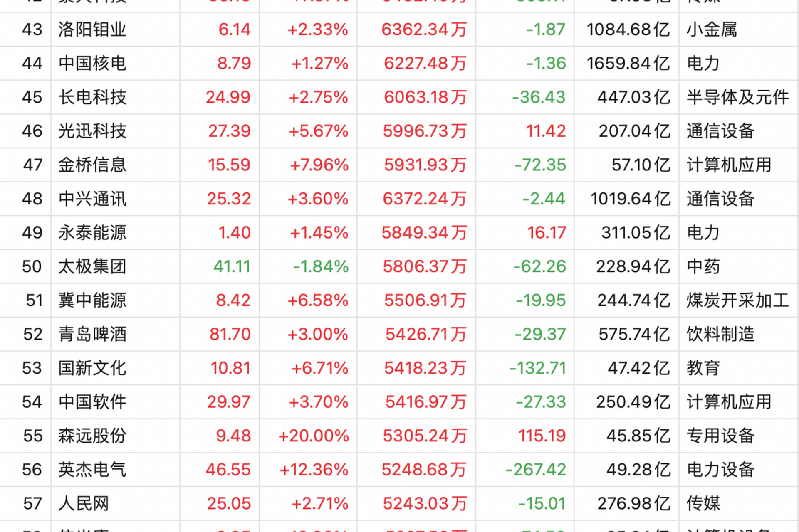
Task: Click the price 8.79
Action: [x=234, y=63]
